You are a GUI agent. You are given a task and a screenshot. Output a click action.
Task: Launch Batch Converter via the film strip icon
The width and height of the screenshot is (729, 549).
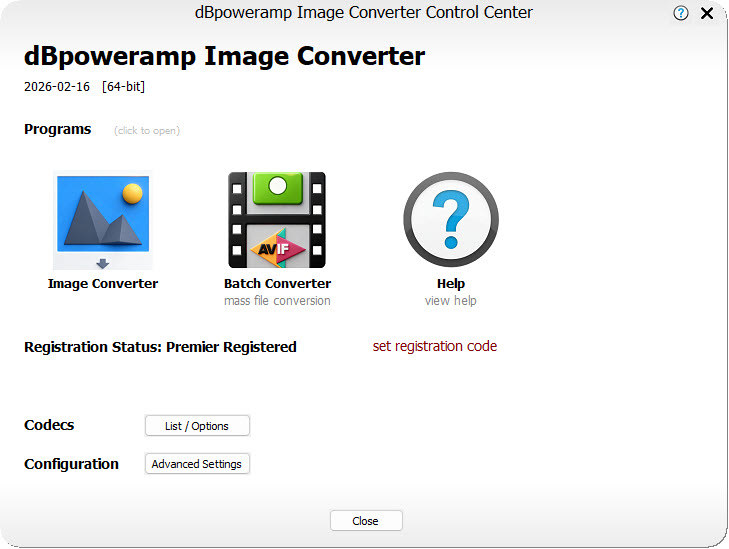pyautogui.click(x=277, y=219)
